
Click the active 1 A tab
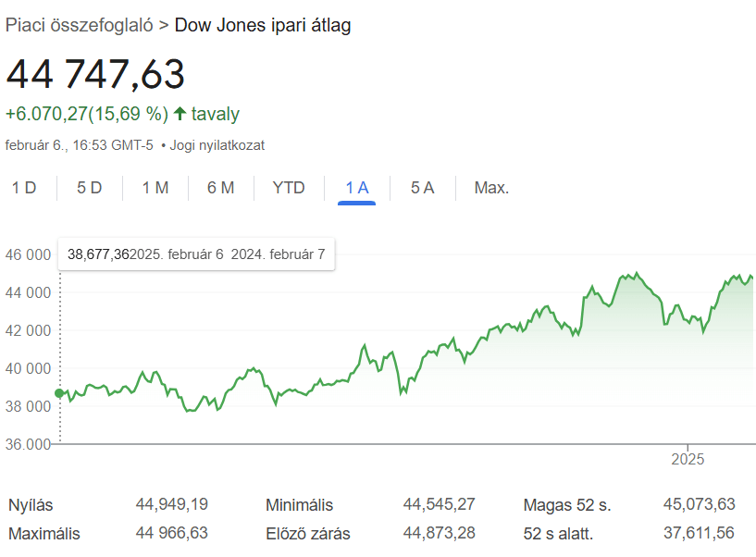coord(355,187)
